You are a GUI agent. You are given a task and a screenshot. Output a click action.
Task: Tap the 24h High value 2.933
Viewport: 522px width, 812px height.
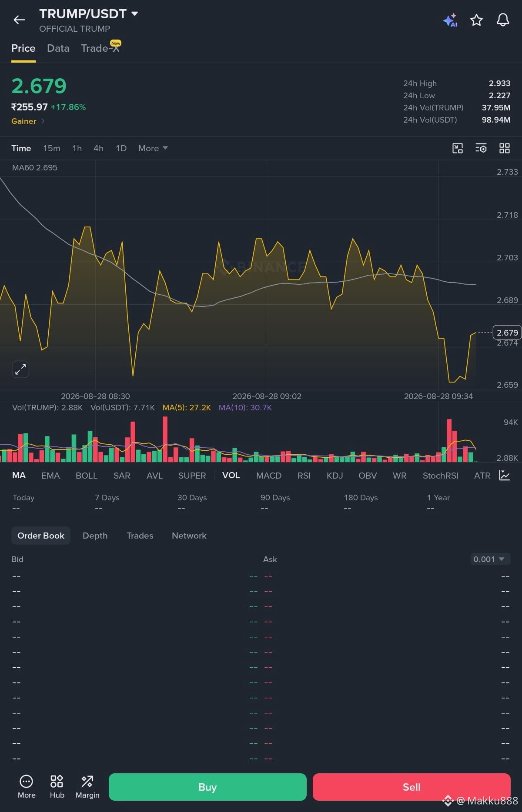click(x=499, y=83)
